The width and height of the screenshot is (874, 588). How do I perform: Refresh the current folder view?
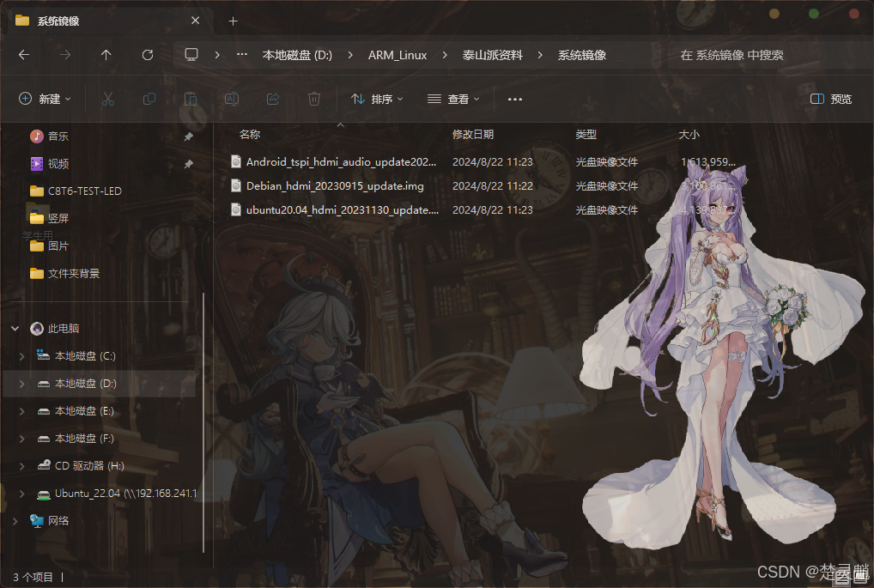pyautogui.click(x=147, y=55)
